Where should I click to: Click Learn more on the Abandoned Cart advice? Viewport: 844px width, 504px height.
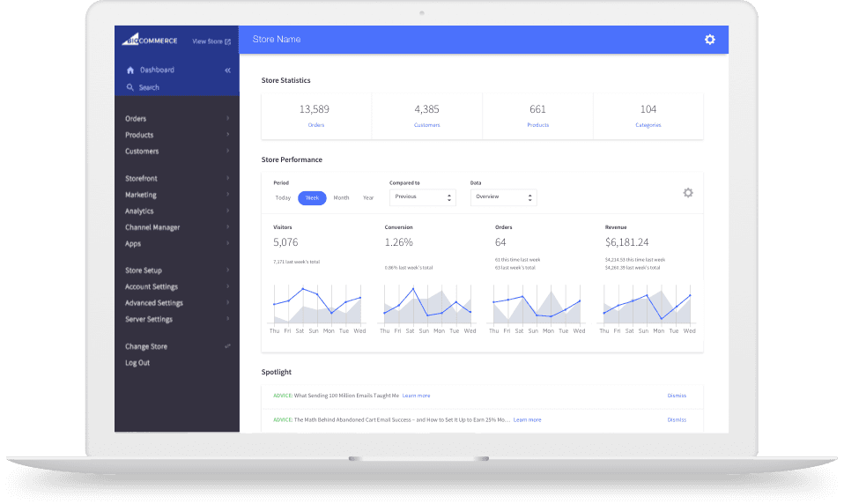pos(527,419)
